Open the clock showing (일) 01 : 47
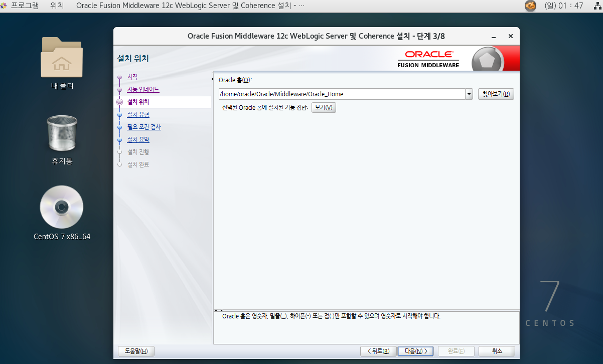 tap(563, 6)
